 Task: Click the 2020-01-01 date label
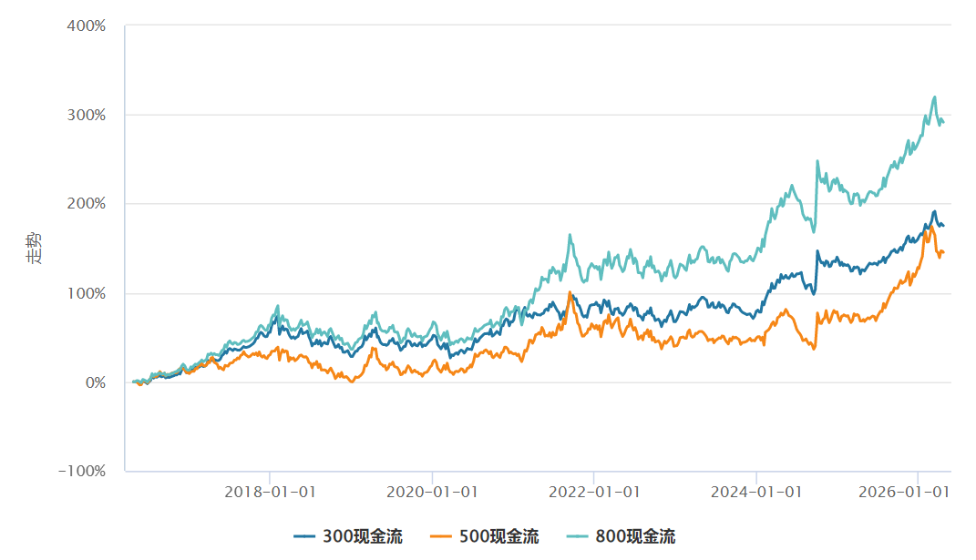[432, 492]
